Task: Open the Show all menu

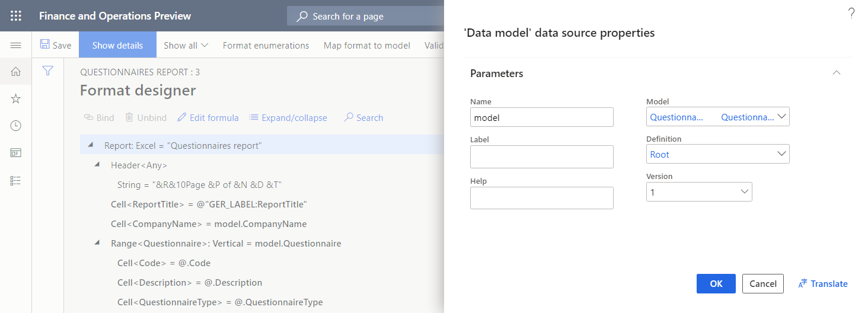Action: (186, 45)
